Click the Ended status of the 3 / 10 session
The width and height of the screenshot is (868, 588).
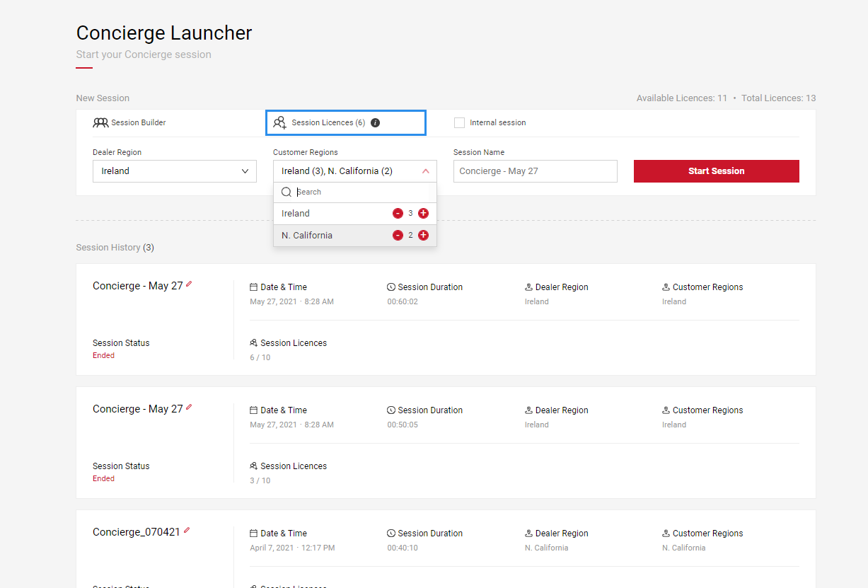coord(103,478)
